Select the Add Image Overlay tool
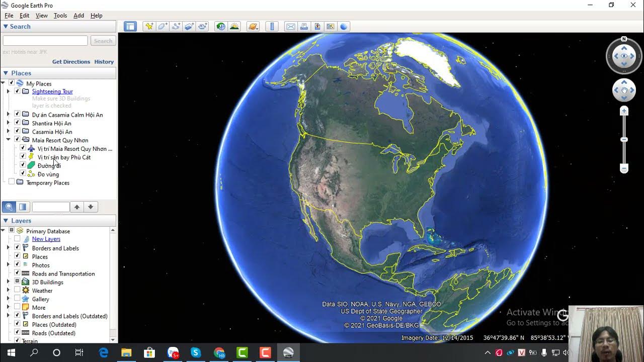The image size is (644, 362). (189, 27)
